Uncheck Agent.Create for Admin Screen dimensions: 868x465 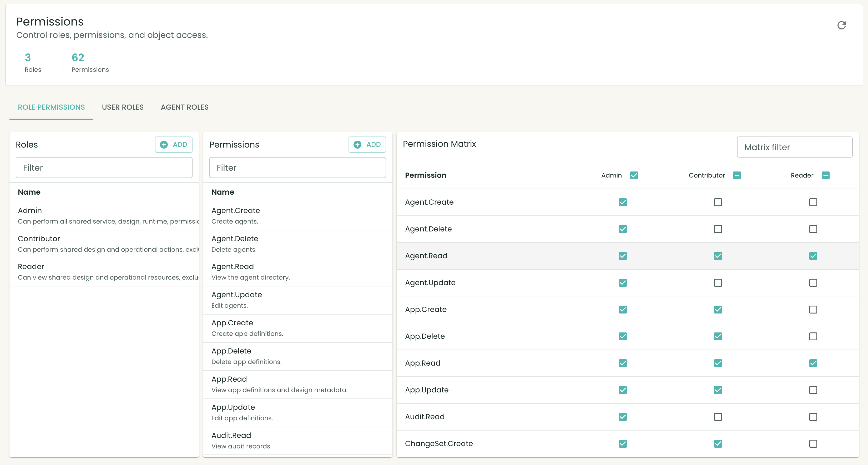623,202
